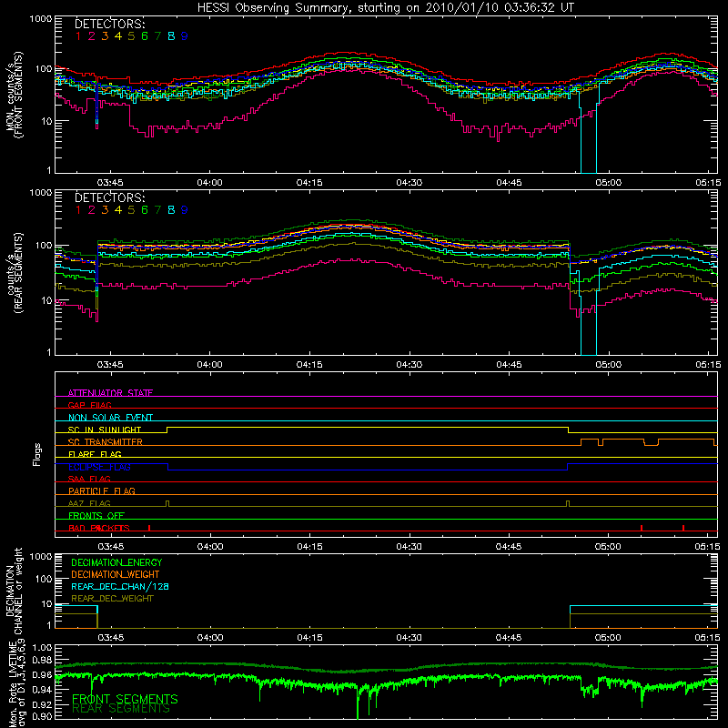Screen dimensions: 728x728
Task: Select pink detector 2 in front segments legend
Action: click(92, 35)
